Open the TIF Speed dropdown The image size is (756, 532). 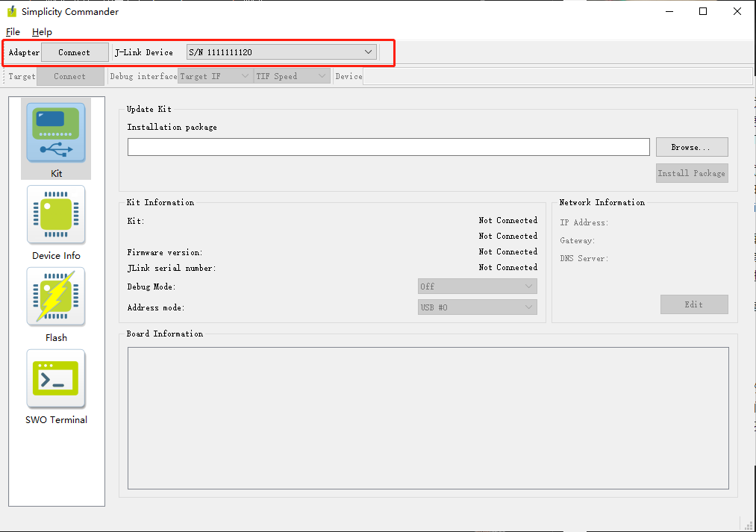click(291, 76)
